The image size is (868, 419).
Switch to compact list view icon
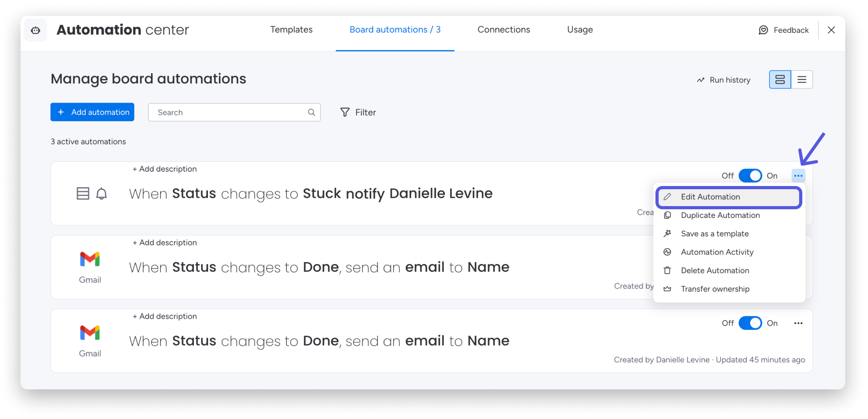click(x=802, y=80)
